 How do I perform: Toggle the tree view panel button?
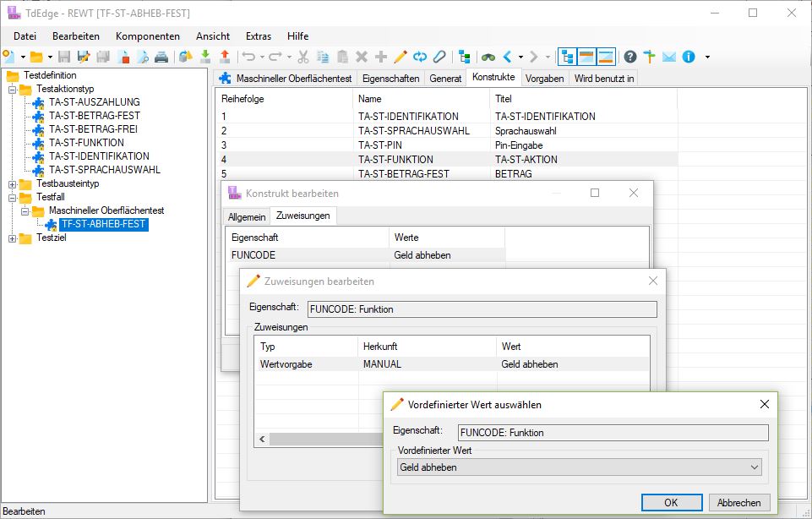[567, 57]
